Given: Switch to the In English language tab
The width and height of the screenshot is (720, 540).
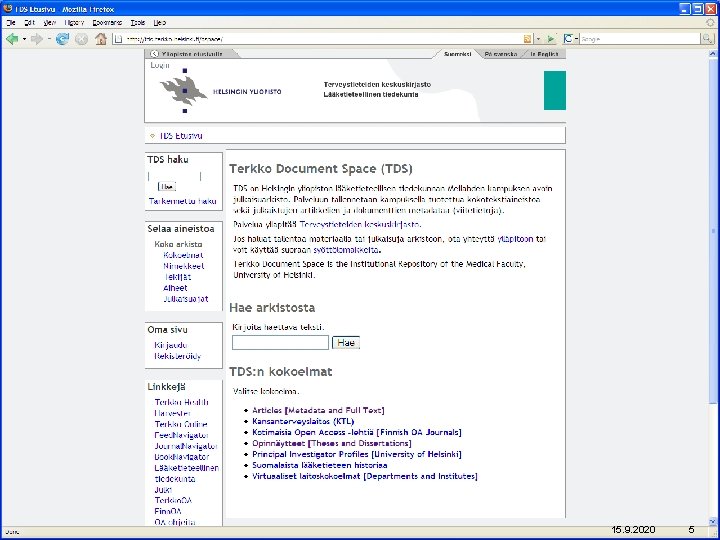Looking at the screenshot, I should coord(544,54).
